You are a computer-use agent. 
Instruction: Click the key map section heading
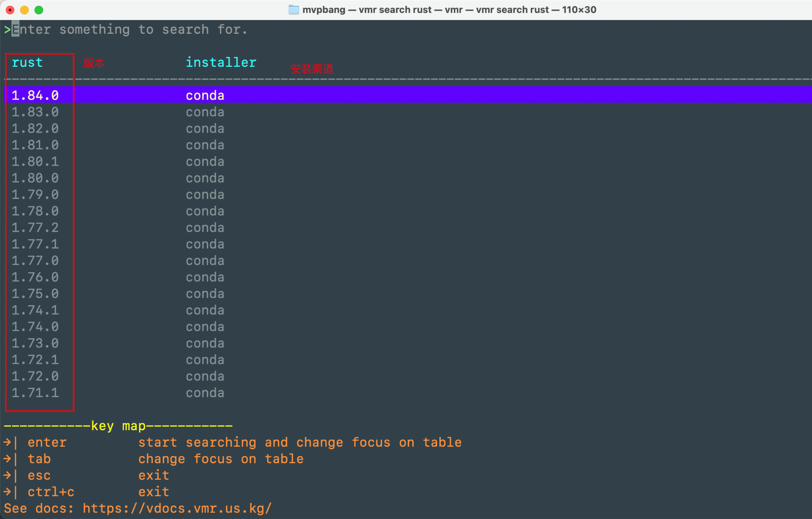tap(118, 426)
